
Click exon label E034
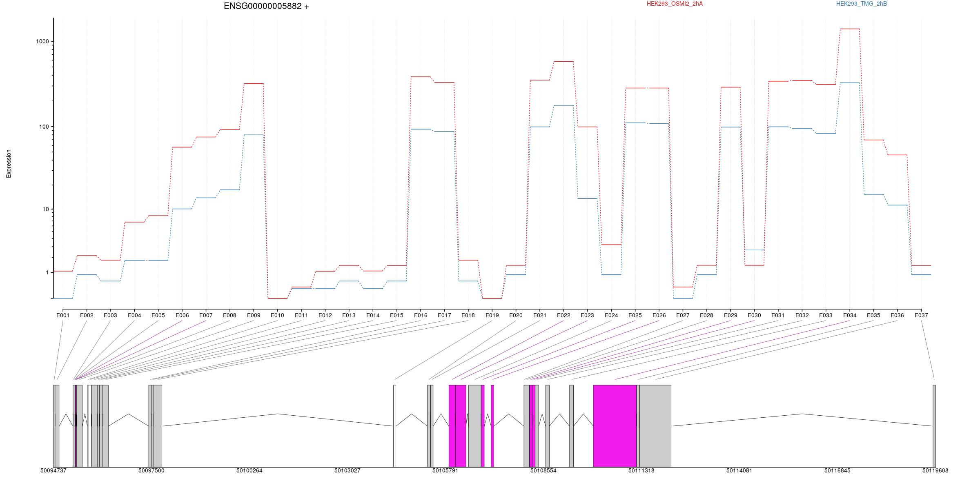pos(850,315)
